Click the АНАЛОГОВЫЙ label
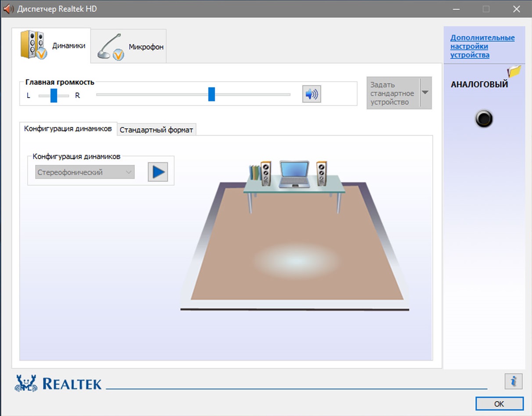The height and width of the screenshot is (416, 532). coord(479,84)
